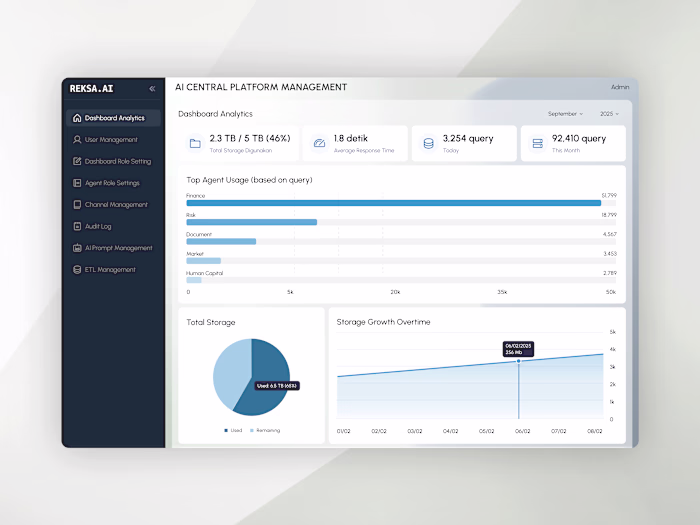This screenshot has height=525, width=700.
Task: Select the Market usage bar
Action: coord(204,261)
